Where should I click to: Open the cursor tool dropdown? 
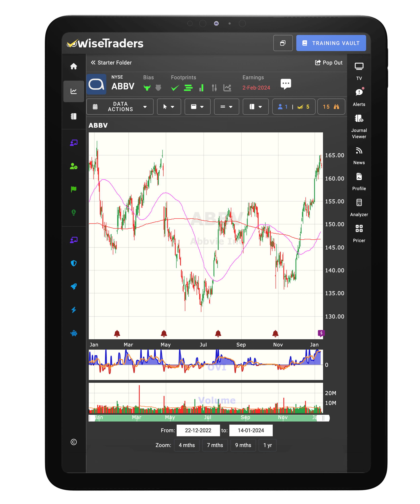click(169, 107)
